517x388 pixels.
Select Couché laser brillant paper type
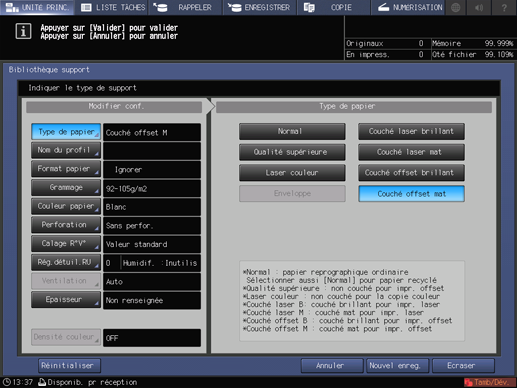[x=411, y=132]
